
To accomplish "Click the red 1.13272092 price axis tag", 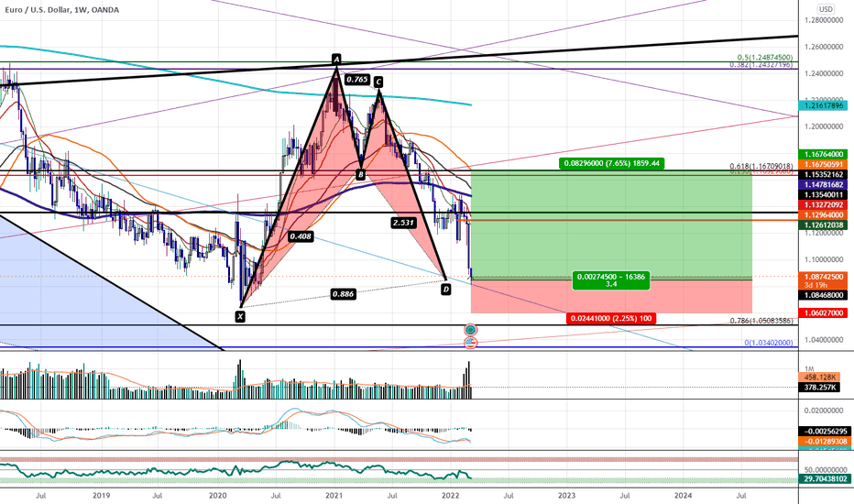I will [x=824, y=205].
